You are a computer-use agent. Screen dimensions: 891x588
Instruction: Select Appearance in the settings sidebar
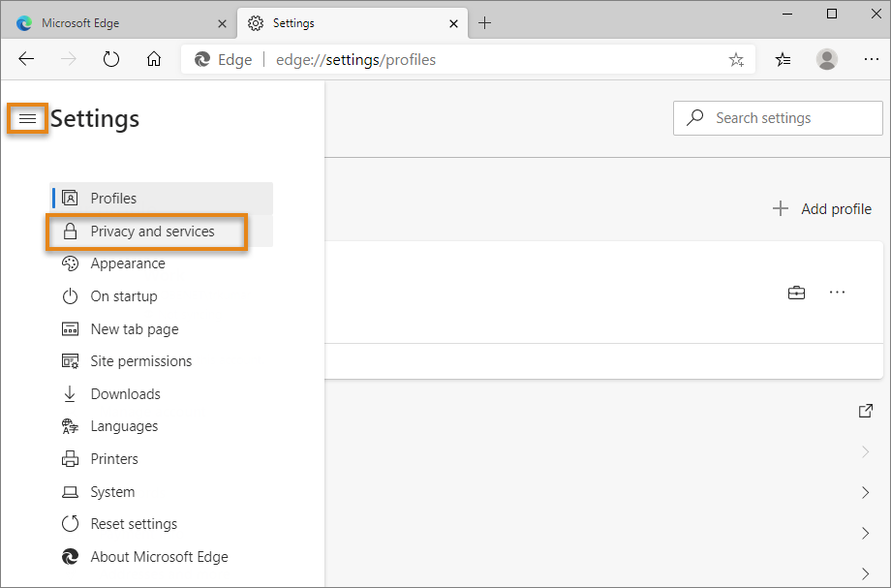point(128,263)
